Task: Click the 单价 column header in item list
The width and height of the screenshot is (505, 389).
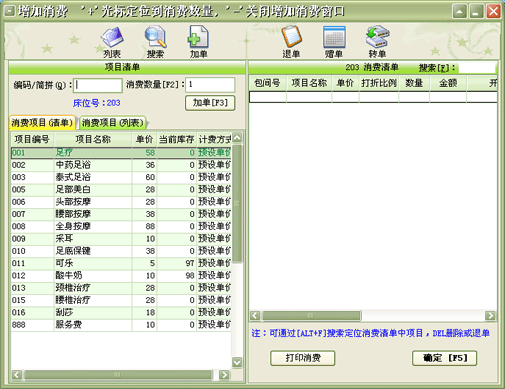Action: (x=144, y=139)
